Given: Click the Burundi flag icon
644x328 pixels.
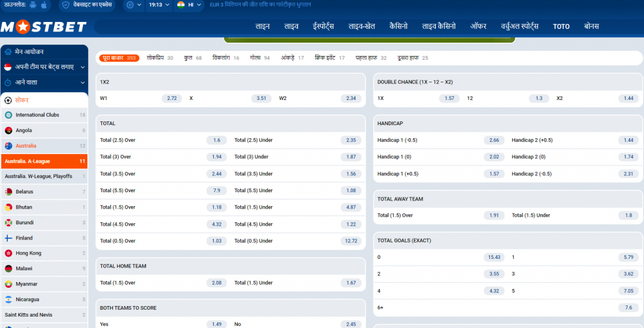Looking at the screenshot, I should [x=8, y=222].
